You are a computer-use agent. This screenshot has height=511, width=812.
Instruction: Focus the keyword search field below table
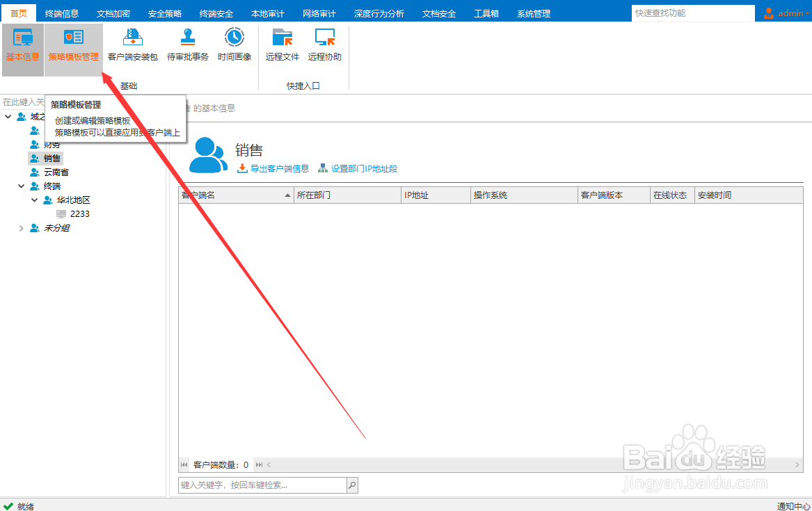[262, 485]
